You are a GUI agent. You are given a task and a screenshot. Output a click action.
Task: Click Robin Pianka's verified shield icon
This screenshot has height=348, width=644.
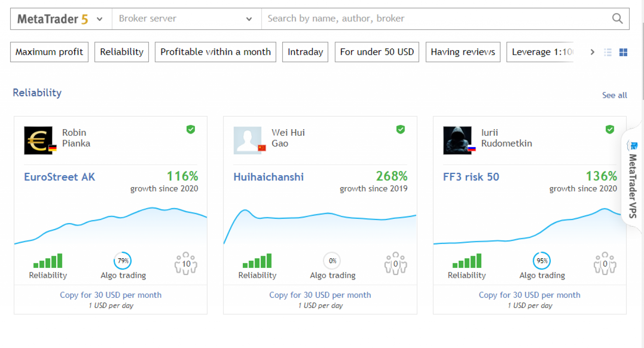(x=191, y=130)
